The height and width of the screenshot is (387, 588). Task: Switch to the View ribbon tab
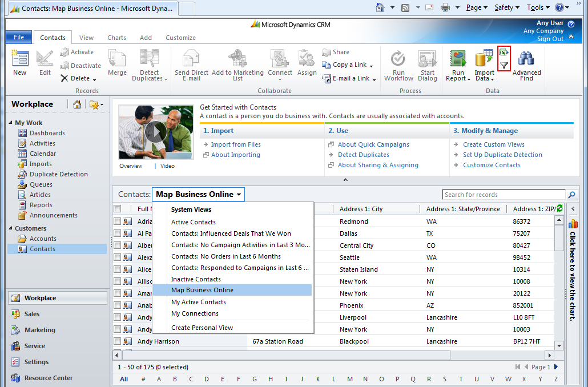(86, 38)
